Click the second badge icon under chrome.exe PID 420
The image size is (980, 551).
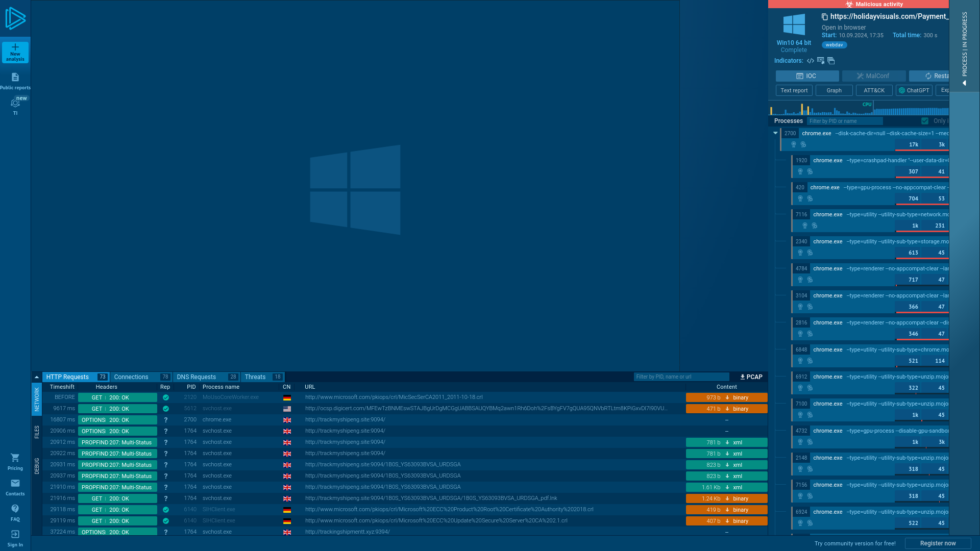(810, 198)
